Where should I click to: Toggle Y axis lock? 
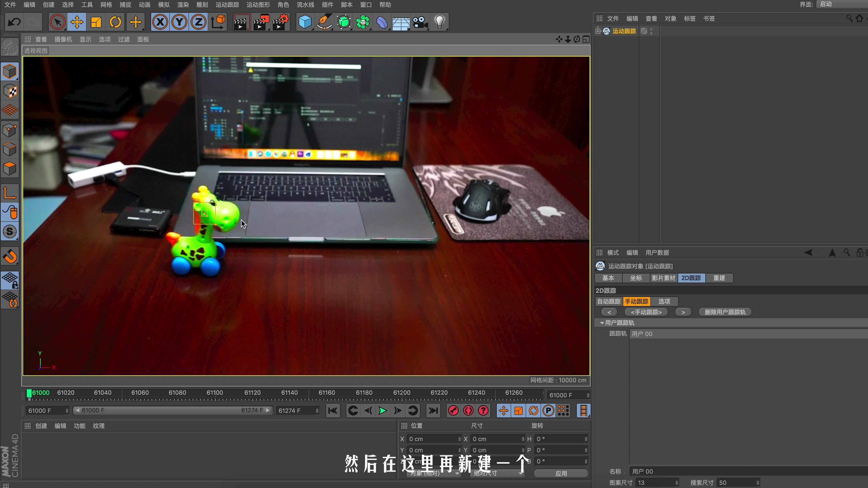click(179, 22)
